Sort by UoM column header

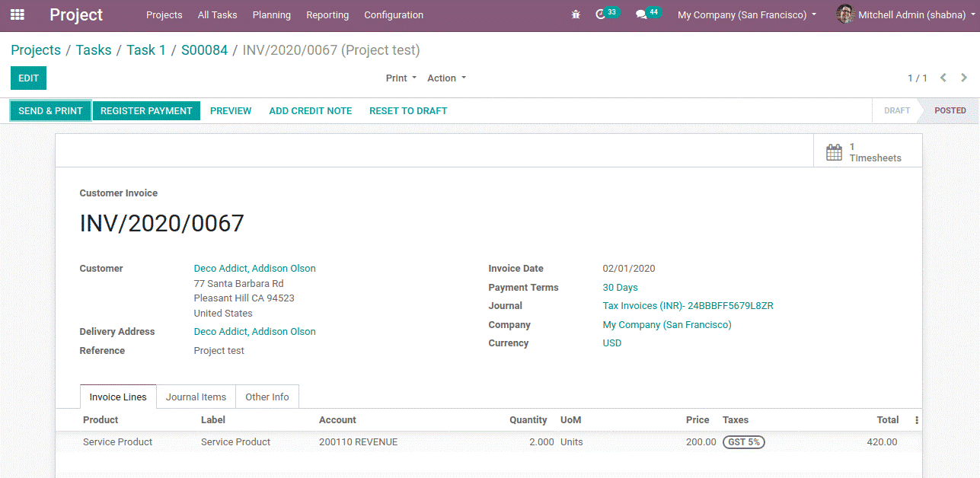pyautogui.click(x=570, y=419)
